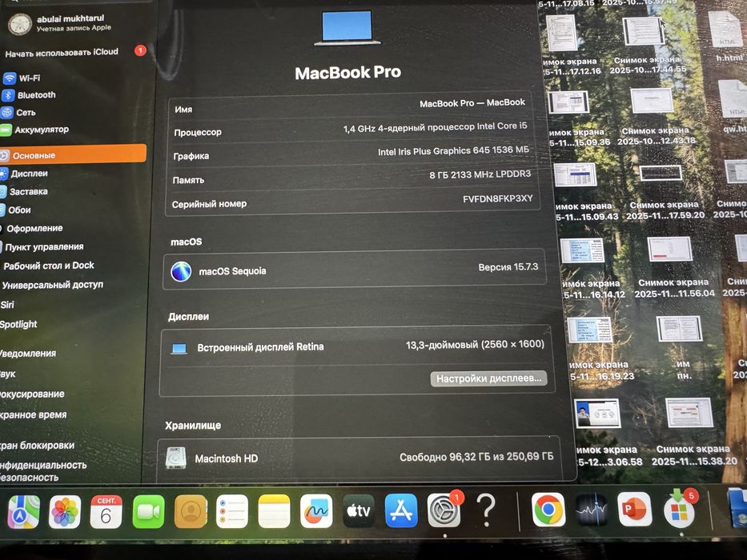Open Siri settings in sidebar
Image resolution: width=747 pixels, height=560 pixels.
8,305
